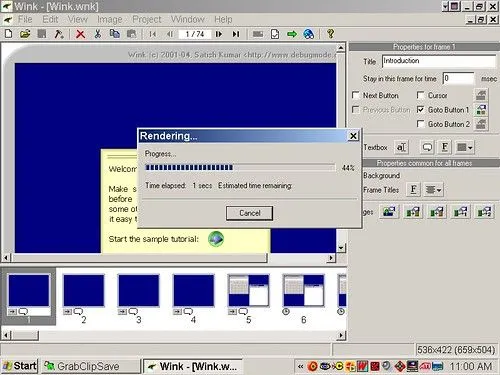Click the Save disk toolbar icon
The width and height of the screenshot is (500, 375).
pos(42,34)
